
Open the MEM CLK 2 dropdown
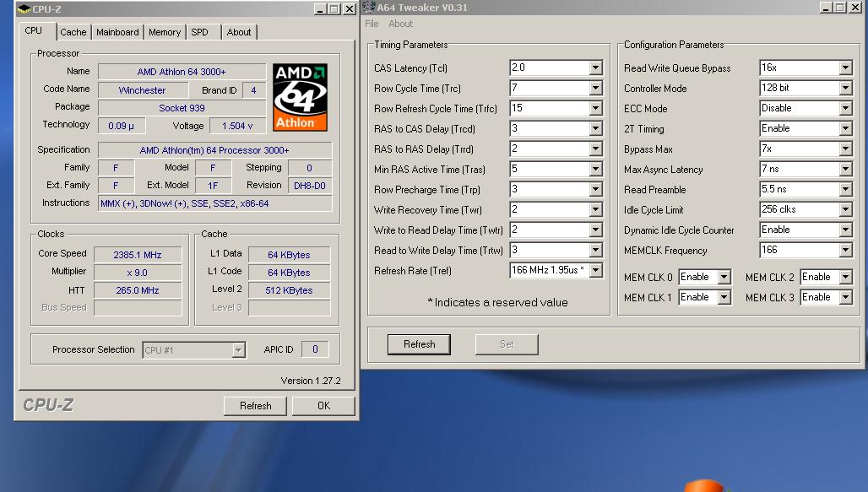[x=845, y=277]
